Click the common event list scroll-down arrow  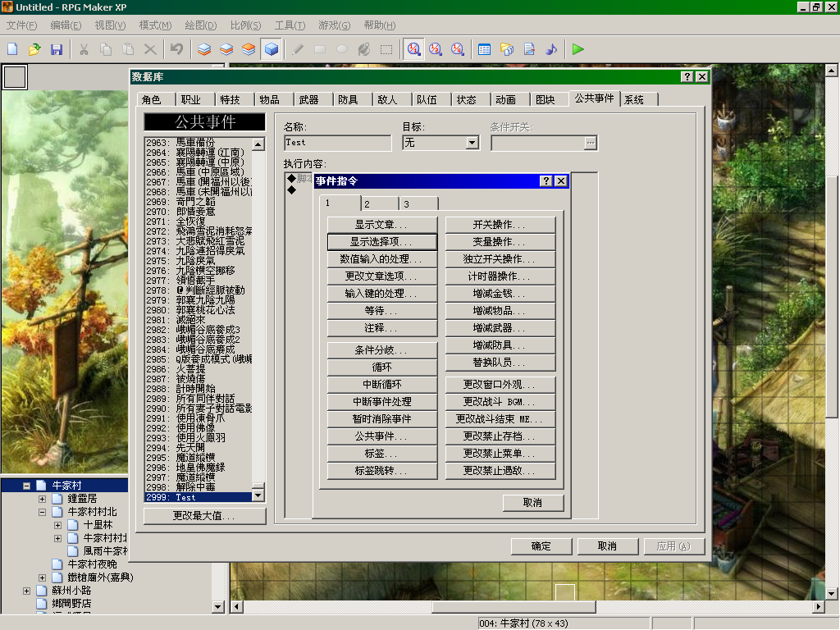point(258,495)
